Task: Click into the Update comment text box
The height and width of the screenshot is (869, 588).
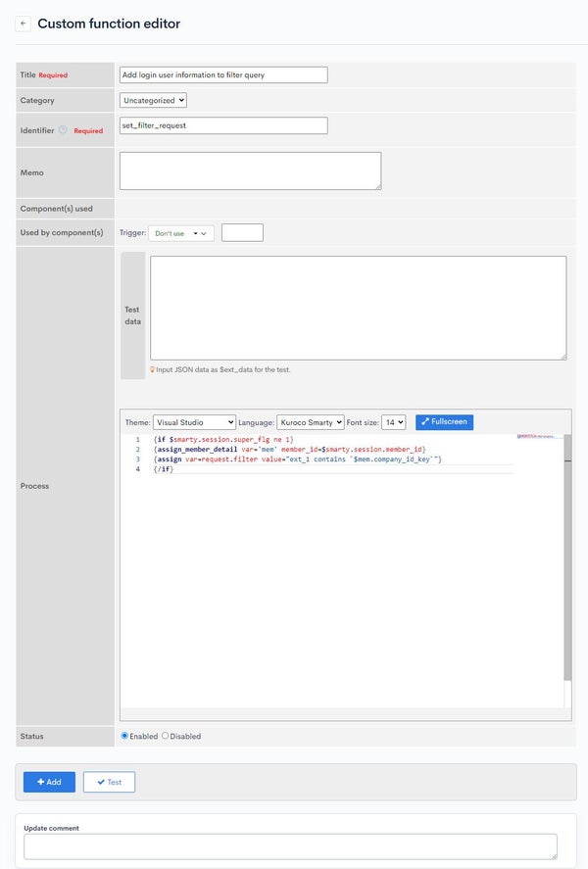Action: 290,846
